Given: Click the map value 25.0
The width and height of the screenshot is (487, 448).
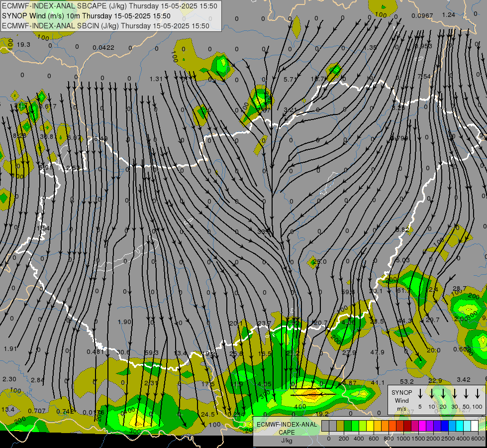Looking at the screenshot, I should coord(319,262).
